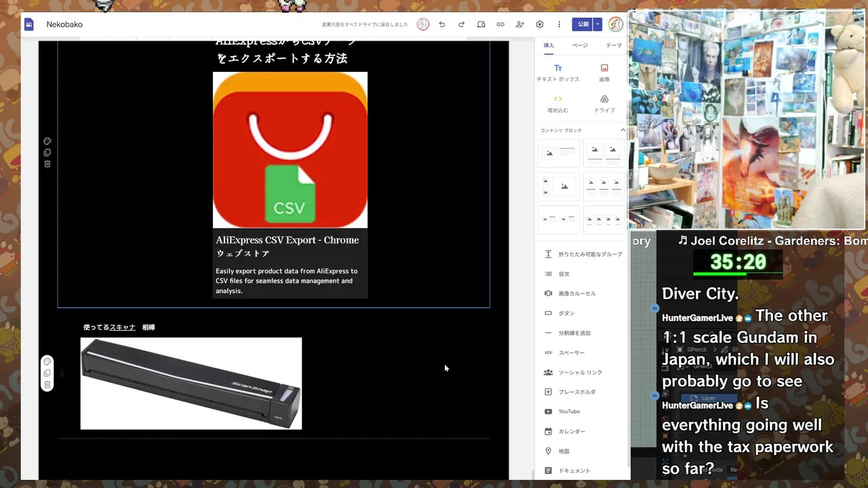Collapse the コンテンツ ブロック section

(623, 130)
